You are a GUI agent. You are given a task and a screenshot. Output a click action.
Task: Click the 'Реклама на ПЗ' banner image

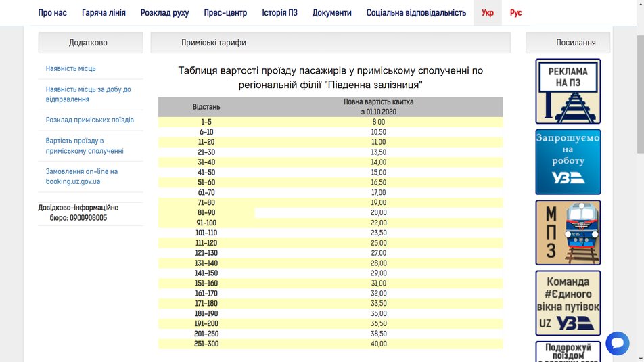point(568,91)
